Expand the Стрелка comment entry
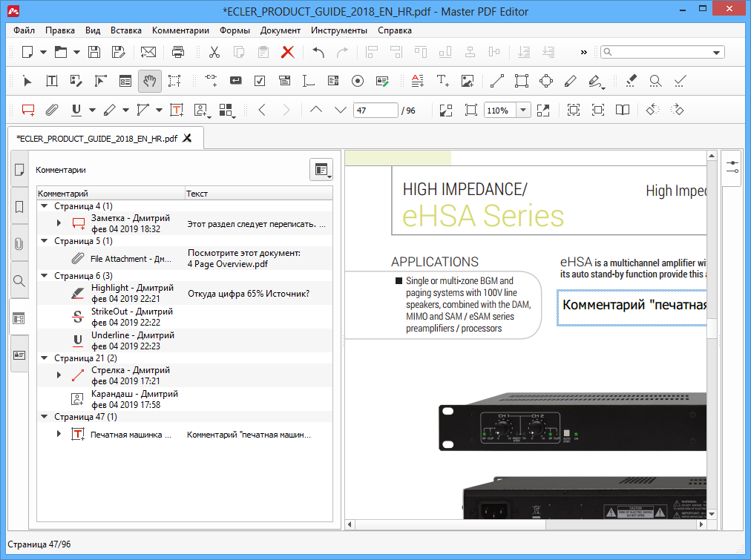 point(59,375)
